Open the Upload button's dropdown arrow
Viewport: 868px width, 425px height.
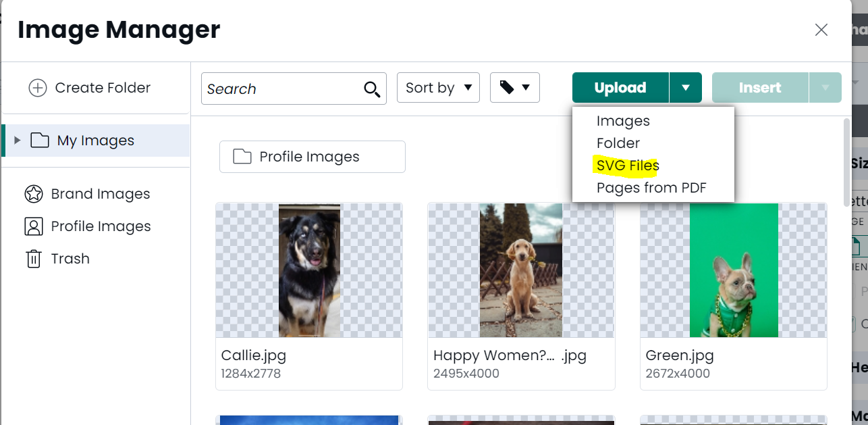tap(686, 87)
